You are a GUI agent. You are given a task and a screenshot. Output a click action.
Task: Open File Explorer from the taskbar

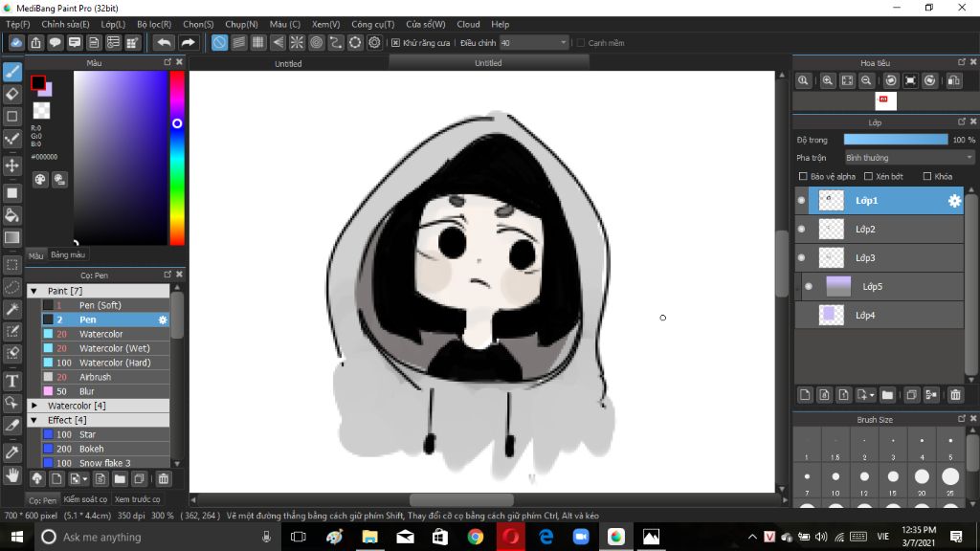tap(370, 537)
